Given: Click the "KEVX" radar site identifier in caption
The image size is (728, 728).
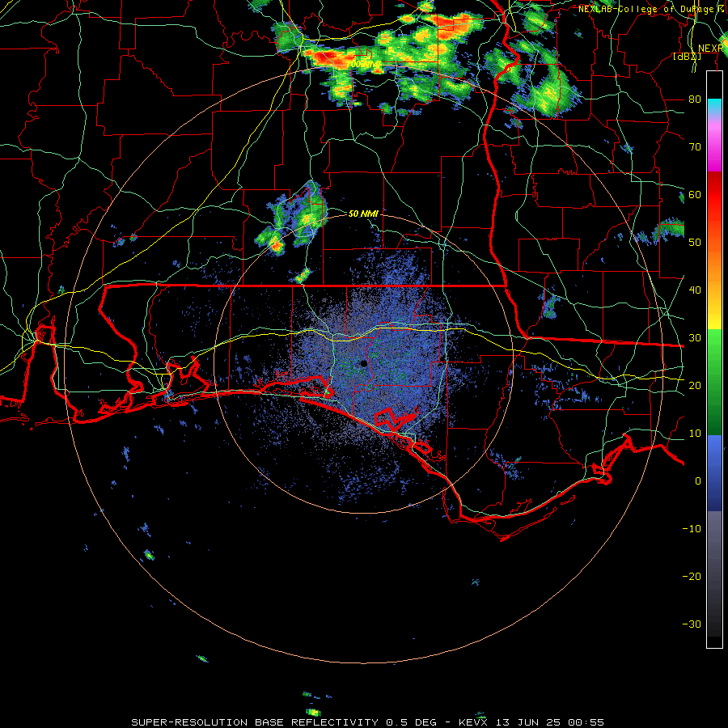Looking at the screenshot, I should click(x=472, y=722).
